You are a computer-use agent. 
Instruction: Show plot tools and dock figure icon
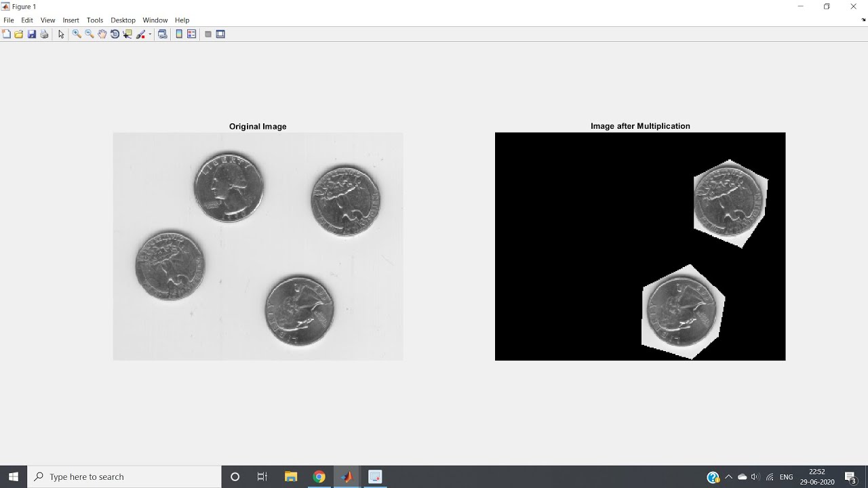(220, 34)
